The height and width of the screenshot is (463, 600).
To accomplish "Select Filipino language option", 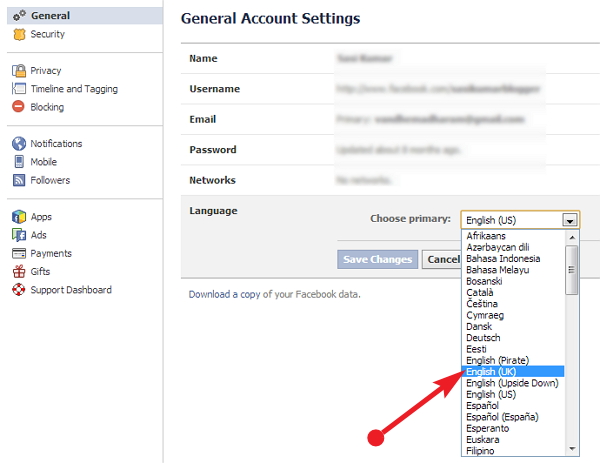I will tap(513, 451).
